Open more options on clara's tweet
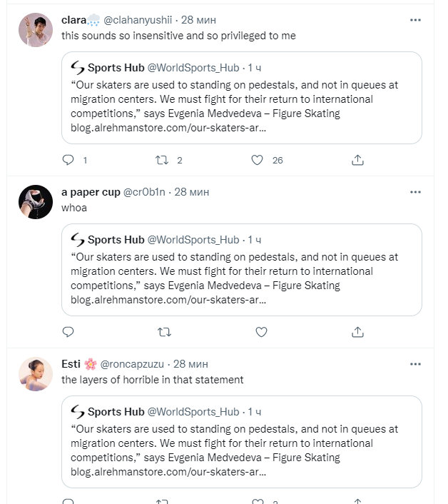The width and height of the screenshot is (448, 504). pos(415,20)
